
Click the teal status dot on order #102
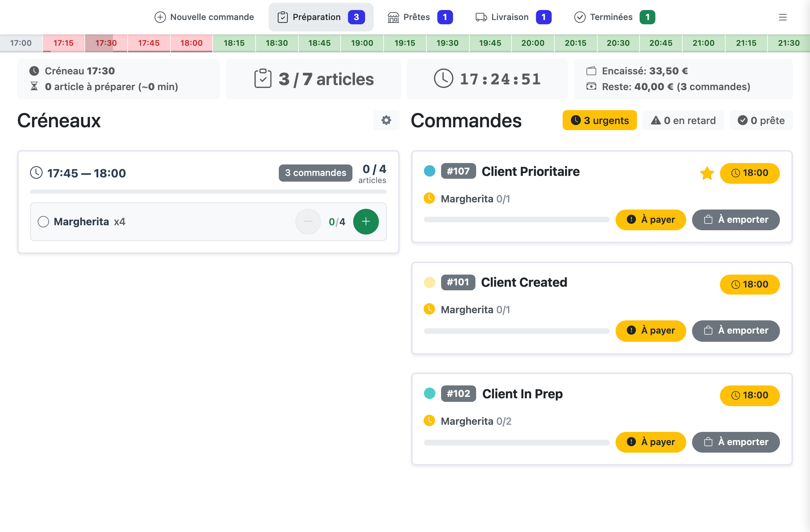(x=429, y=393)
